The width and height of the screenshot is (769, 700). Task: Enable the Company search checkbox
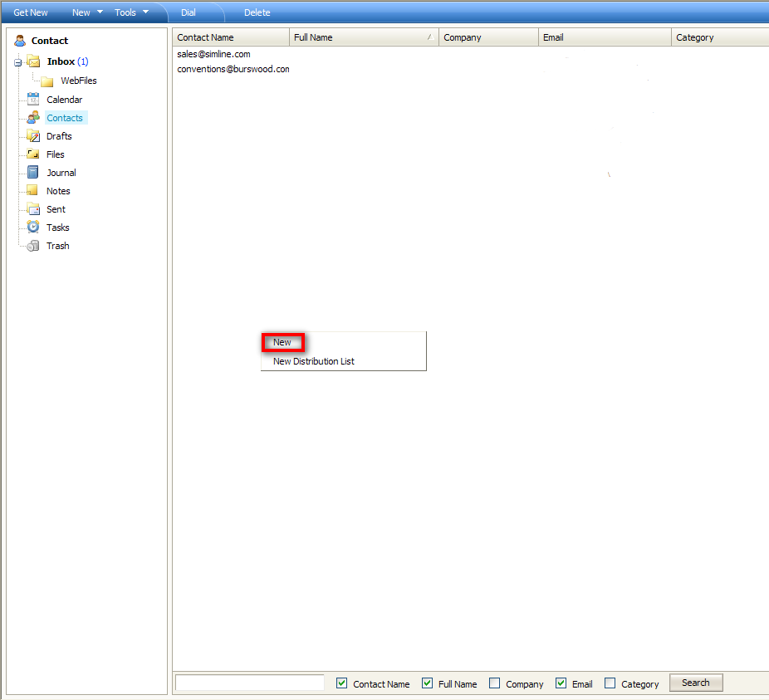tap(495, 683)
